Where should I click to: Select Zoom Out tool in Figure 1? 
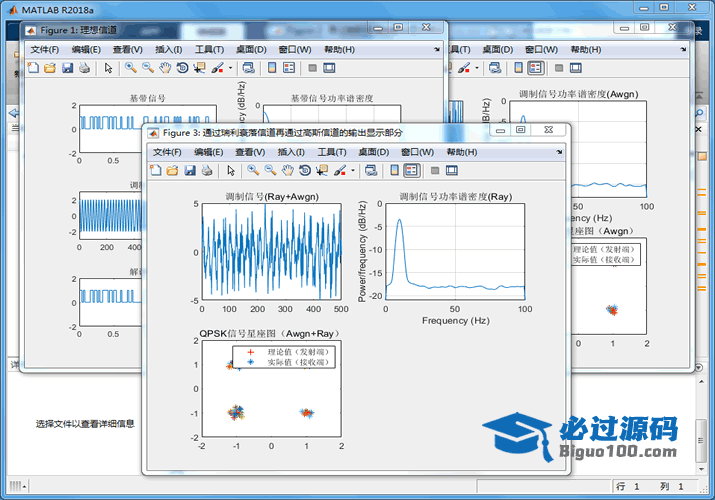click(147, 68)
